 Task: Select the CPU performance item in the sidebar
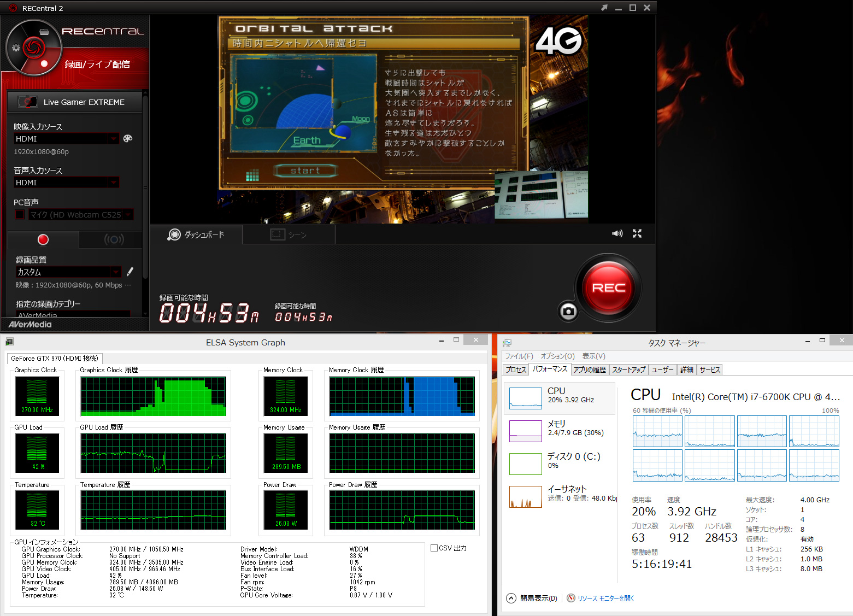(560, 398)
